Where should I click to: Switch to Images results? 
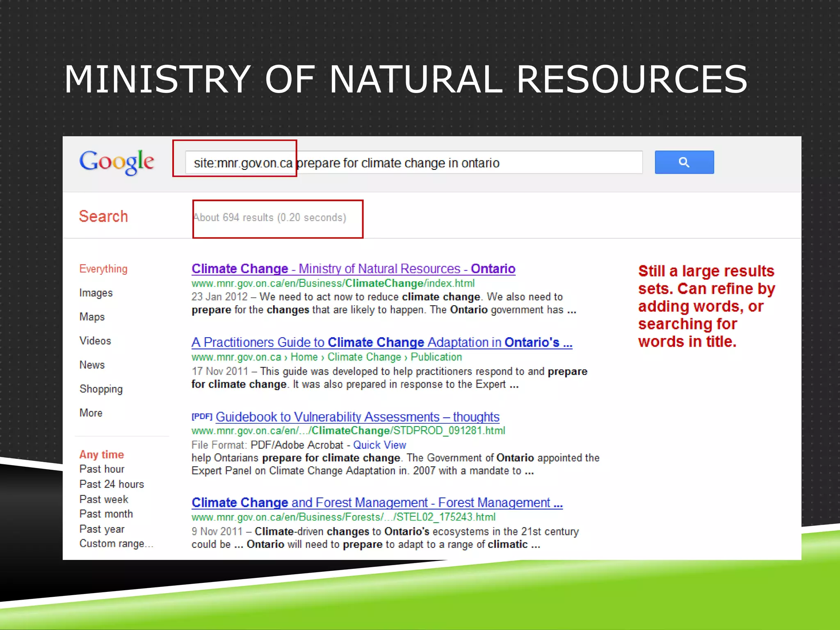[96, 293]
